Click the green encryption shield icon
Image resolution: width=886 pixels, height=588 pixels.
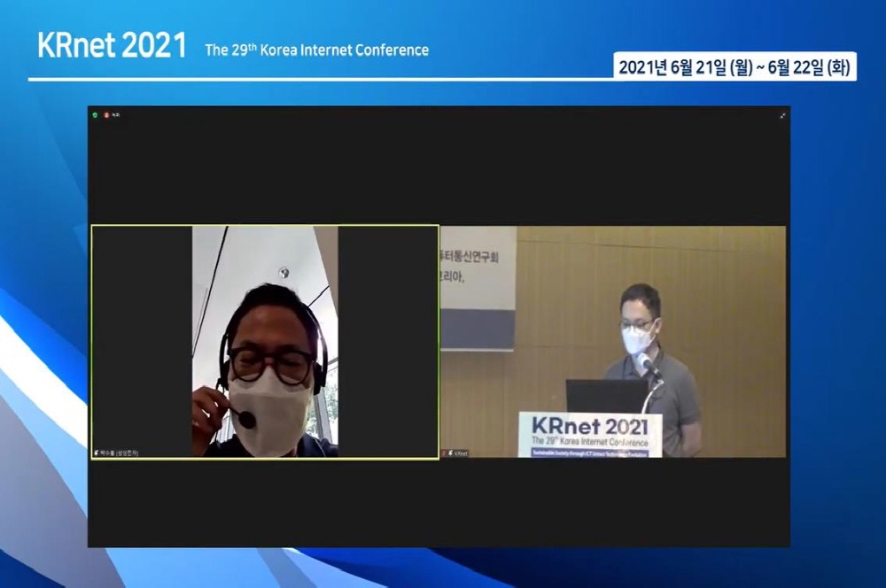click(95, 115)
